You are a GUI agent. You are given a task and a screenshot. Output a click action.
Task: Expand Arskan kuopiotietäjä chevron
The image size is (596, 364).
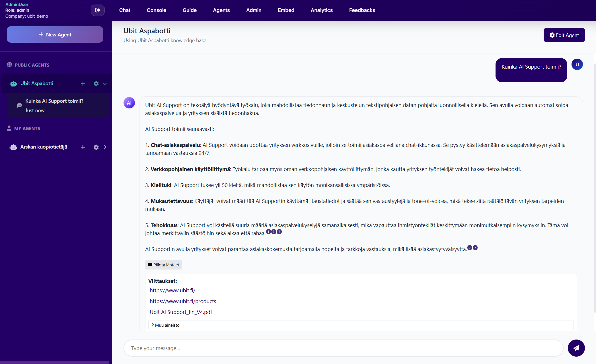105,147
